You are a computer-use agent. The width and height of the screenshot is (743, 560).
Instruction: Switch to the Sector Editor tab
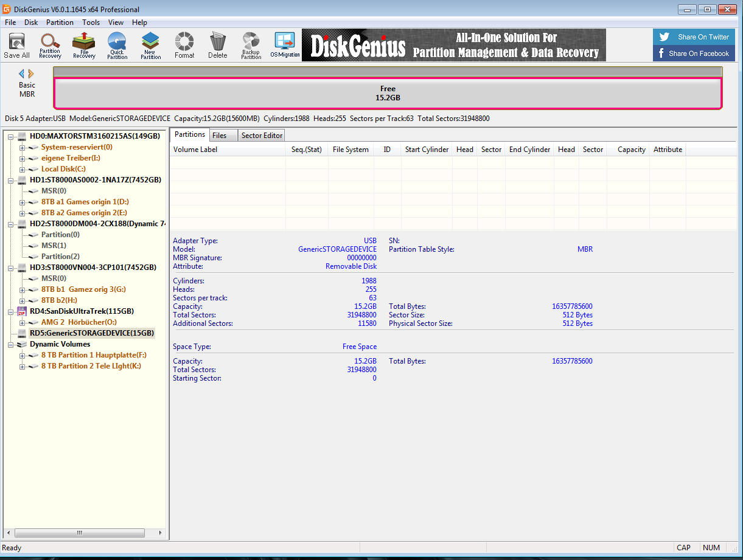[262, 136]
